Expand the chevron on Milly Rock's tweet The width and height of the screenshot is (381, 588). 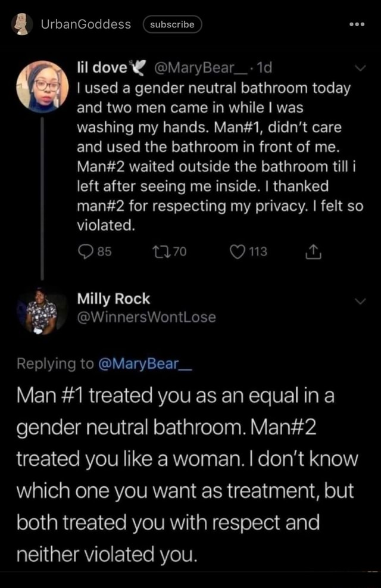pos(359,301)
